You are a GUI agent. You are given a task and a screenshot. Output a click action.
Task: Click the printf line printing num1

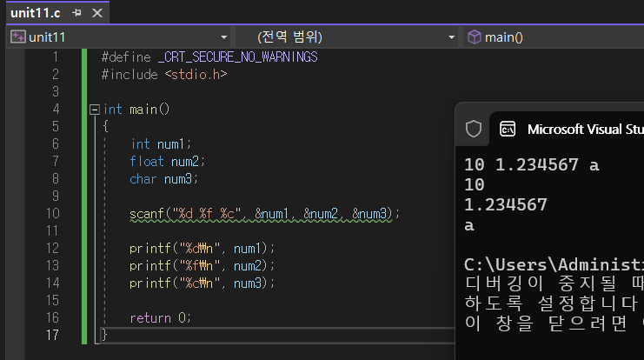point(202,248)
